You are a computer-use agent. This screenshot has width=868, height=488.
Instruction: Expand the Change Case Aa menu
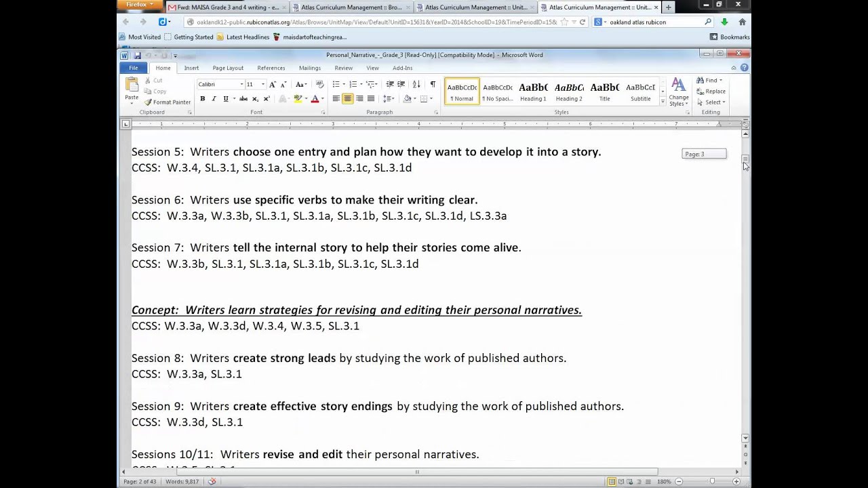[301, 84]
